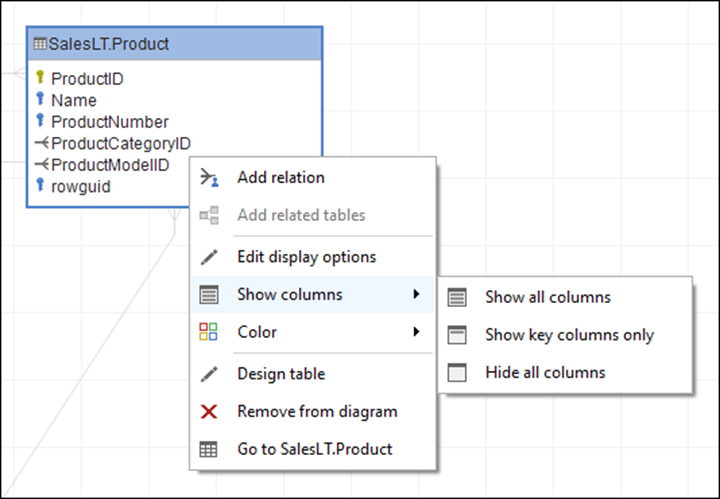The height and width of the screenshot is (499, 720).
Task: Click the Show key columns only icon
Action: [x=457, y=335]
